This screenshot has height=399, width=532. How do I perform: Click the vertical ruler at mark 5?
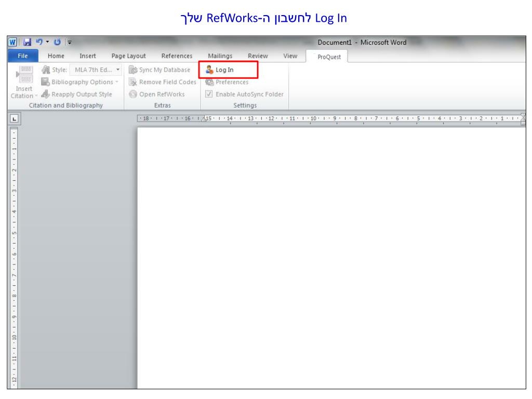14,233
